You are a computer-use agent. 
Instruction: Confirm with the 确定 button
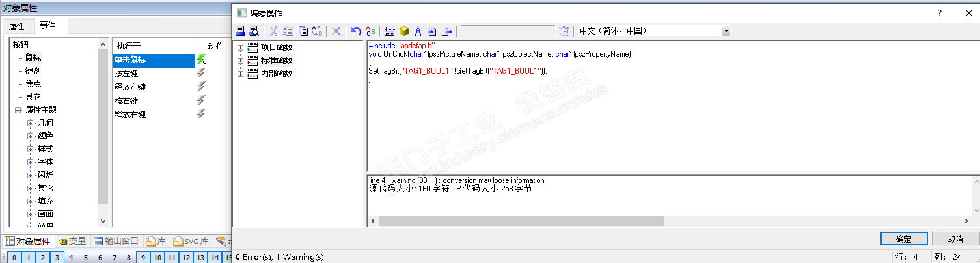(903, 239)
